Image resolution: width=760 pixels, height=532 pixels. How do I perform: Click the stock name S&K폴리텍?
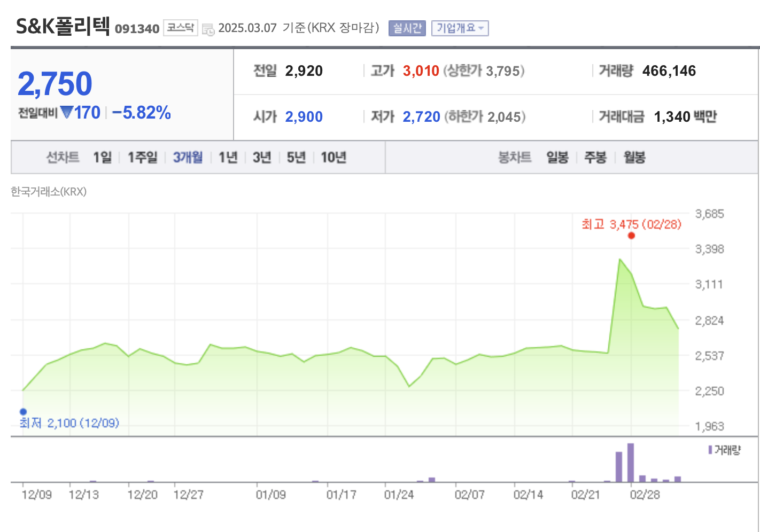[x=63, y=26]
